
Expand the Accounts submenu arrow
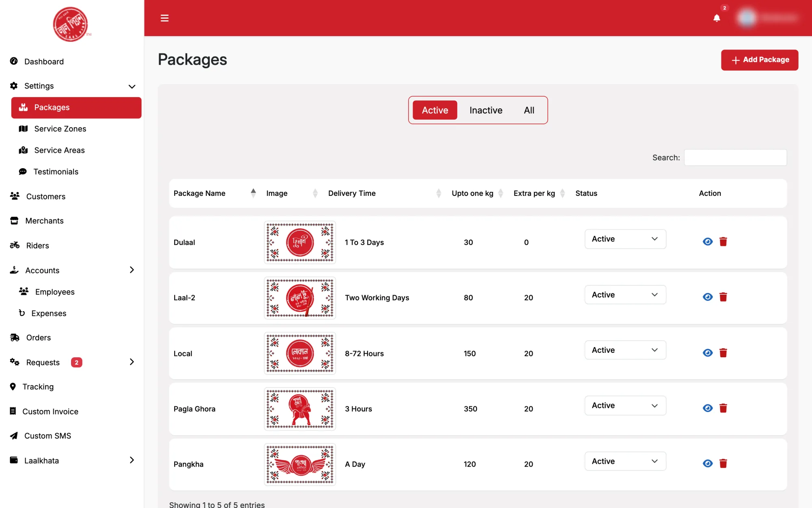tap(132, 270)
